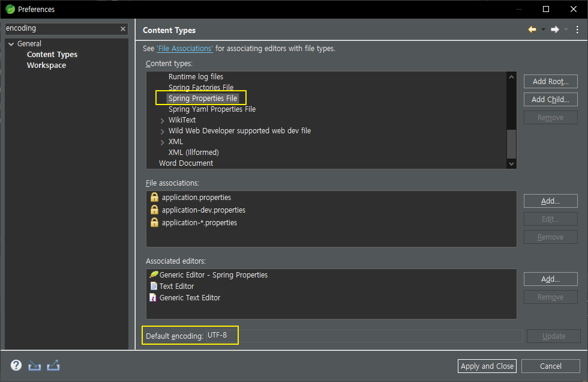
Task: Select Spring Yaml Properties File
Action: click(x=212, y=109)
